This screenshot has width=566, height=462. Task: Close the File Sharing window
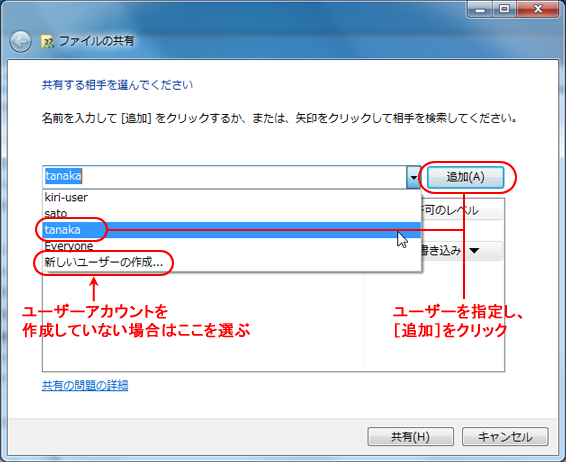(538, 9)
